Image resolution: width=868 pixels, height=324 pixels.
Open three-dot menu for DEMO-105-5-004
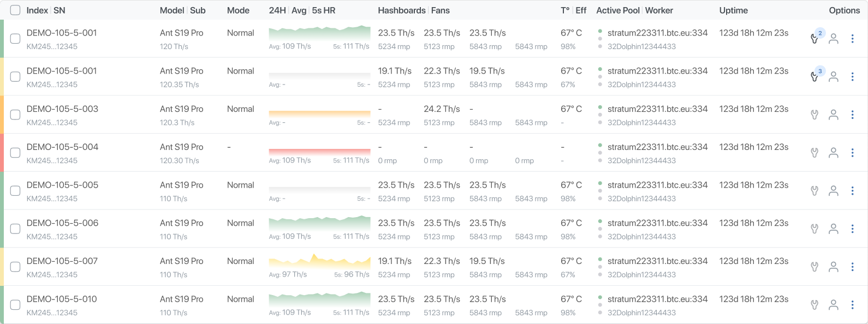pyautogui.click(x=852, y=153)
